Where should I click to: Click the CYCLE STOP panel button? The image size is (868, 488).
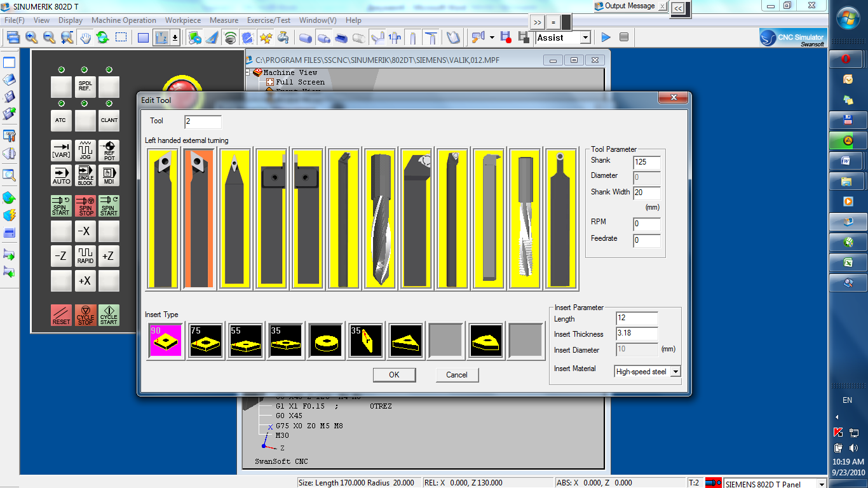click(85, 316)
